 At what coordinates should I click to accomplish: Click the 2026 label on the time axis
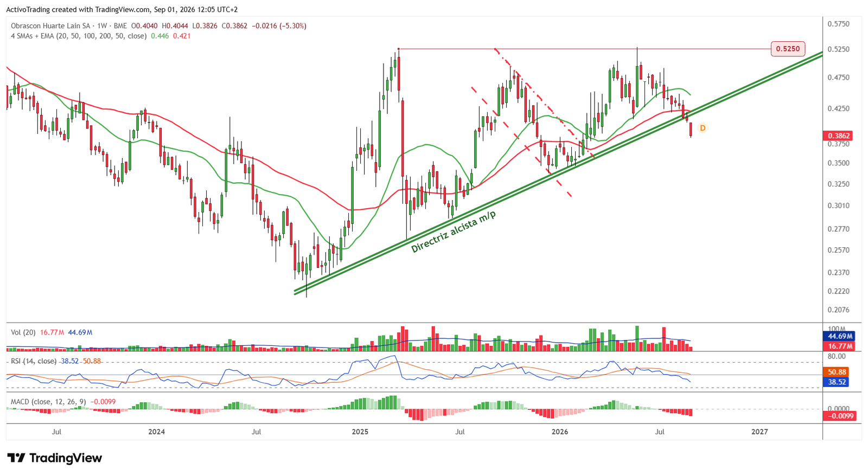[x=560, y=432]
